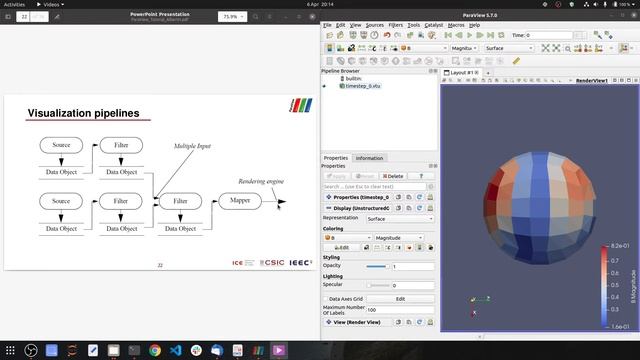The height and width of the screenshot is (360, 640).
Task: Open the Tools menu
Action: [413, 25]
